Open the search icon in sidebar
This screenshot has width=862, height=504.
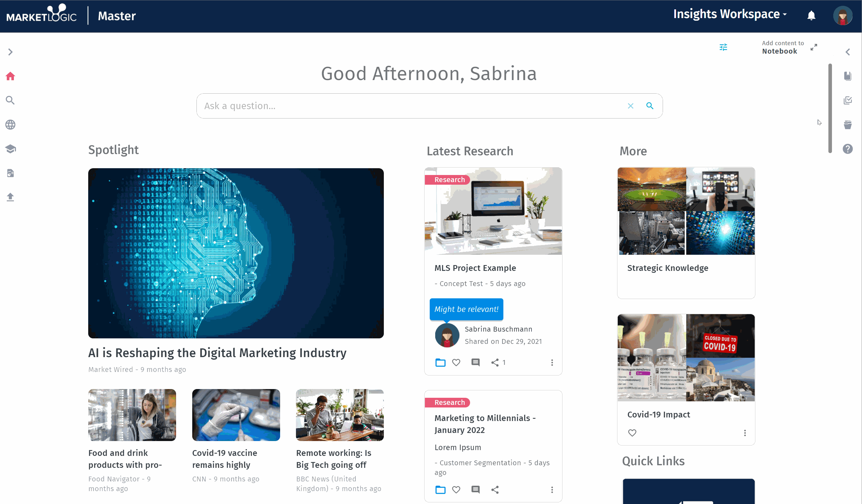coord(10,100)
